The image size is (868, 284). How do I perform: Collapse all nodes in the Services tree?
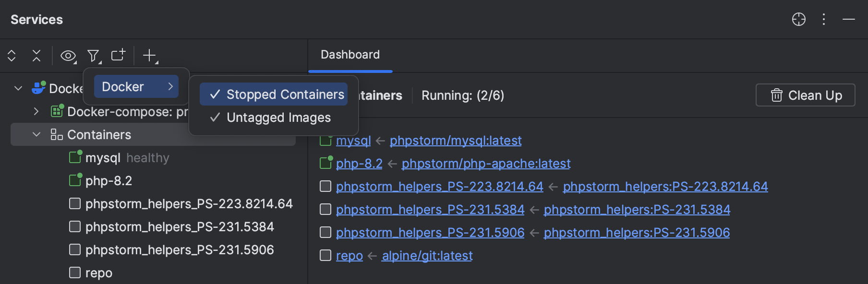[x=36, y=56]
